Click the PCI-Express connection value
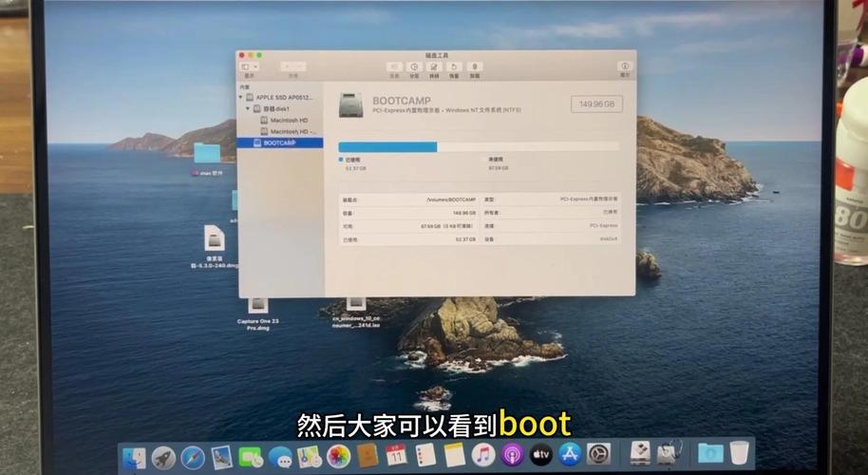This screenshot has height=475, width=868. [604, 226]
